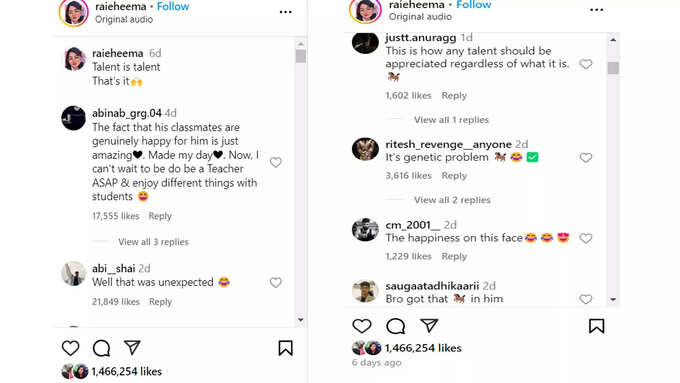The image size is (680, 383).
Task: Follow raieheema in the left post header
Action: pos(173,7)
